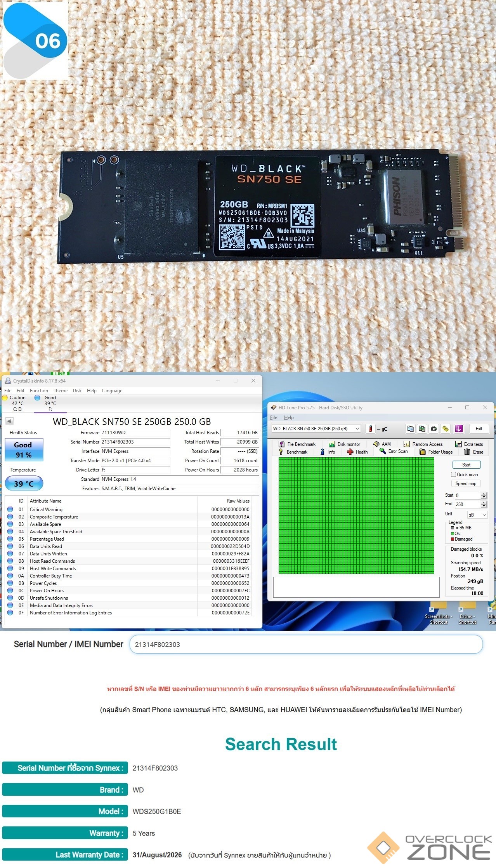The width and height of the screenshot is (496, 868).
Task: Switch to the Info tab
Action: (328, 452)
